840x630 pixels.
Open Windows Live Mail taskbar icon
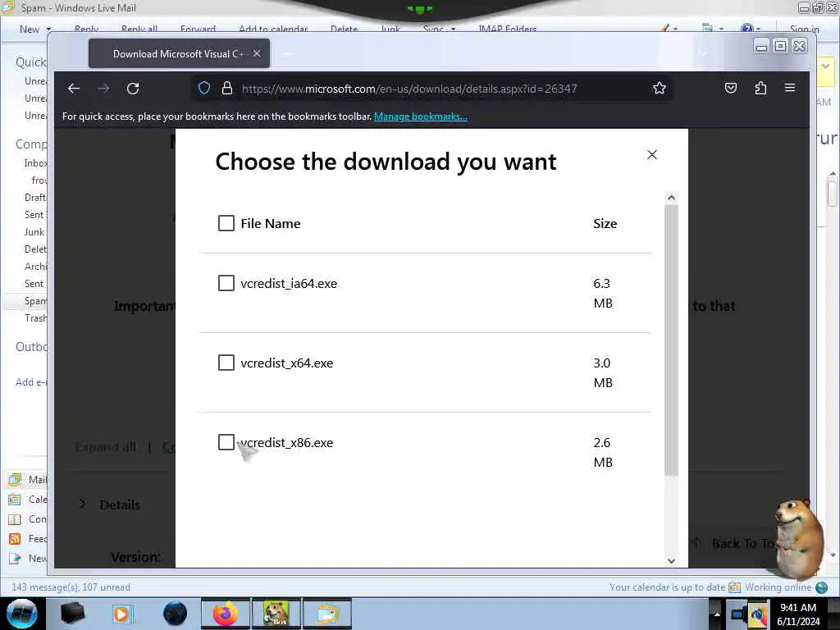[327, 614]
